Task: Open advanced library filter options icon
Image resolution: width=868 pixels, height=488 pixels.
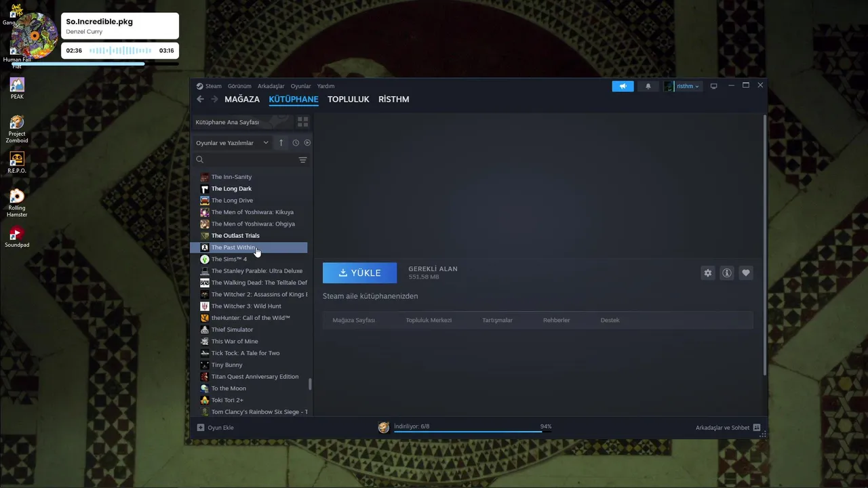Action: (x=302, y=160)
